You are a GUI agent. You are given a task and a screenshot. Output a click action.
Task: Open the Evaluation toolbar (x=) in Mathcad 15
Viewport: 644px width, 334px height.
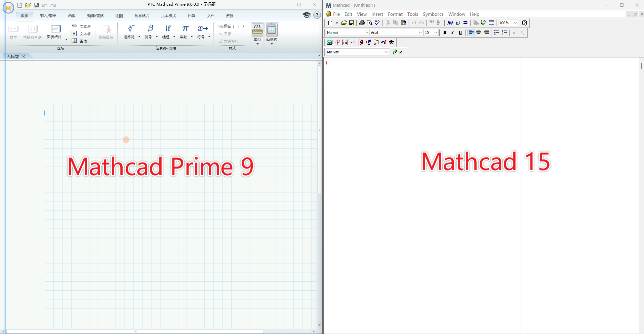353,42
